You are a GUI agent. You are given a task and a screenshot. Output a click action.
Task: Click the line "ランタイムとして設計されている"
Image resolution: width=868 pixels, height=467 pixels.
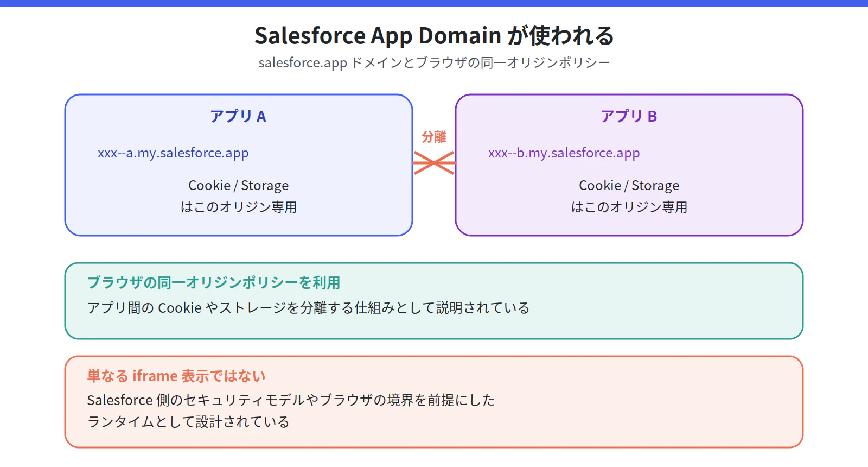(188, 422)
